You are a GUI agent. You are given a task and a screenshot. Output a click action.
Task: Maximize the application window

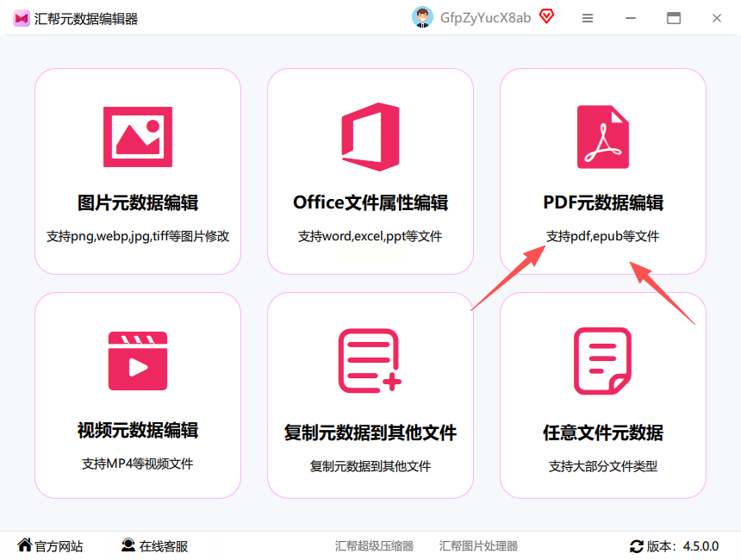click(x=674, y=18)
